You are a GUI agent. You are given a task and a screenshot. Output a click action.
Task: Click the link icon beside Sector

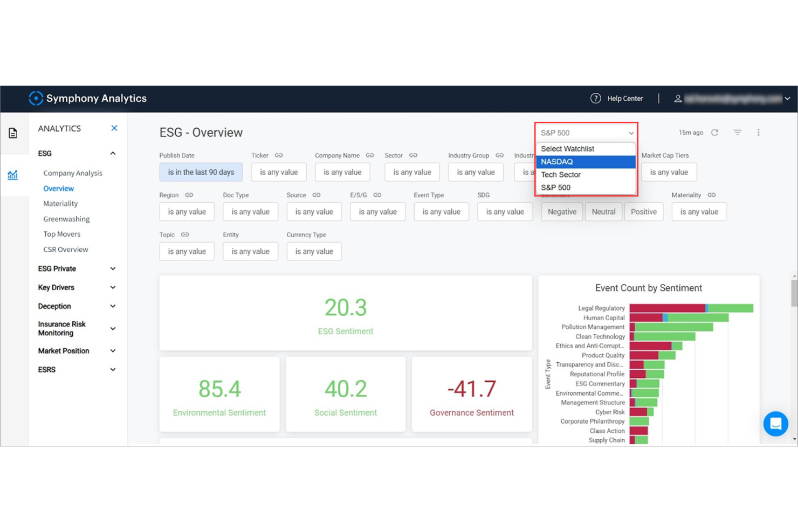pyautogui.click(x=413, y=155)
